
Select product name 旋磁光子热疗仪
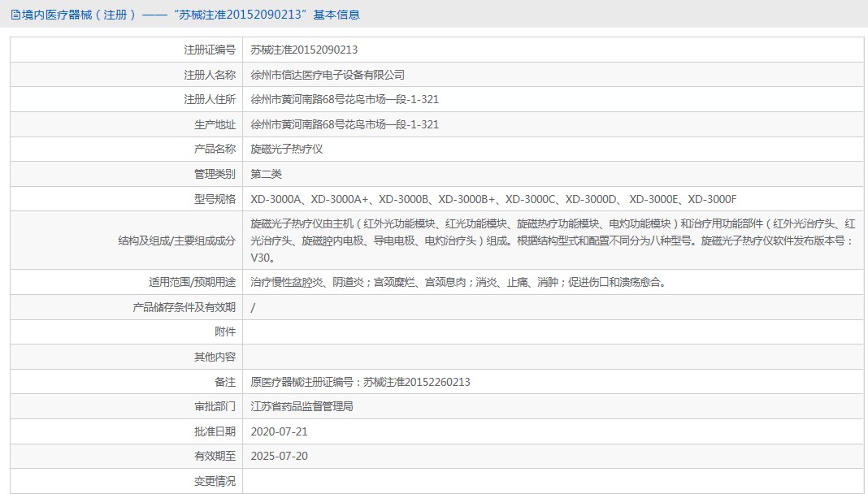(286, 149)
